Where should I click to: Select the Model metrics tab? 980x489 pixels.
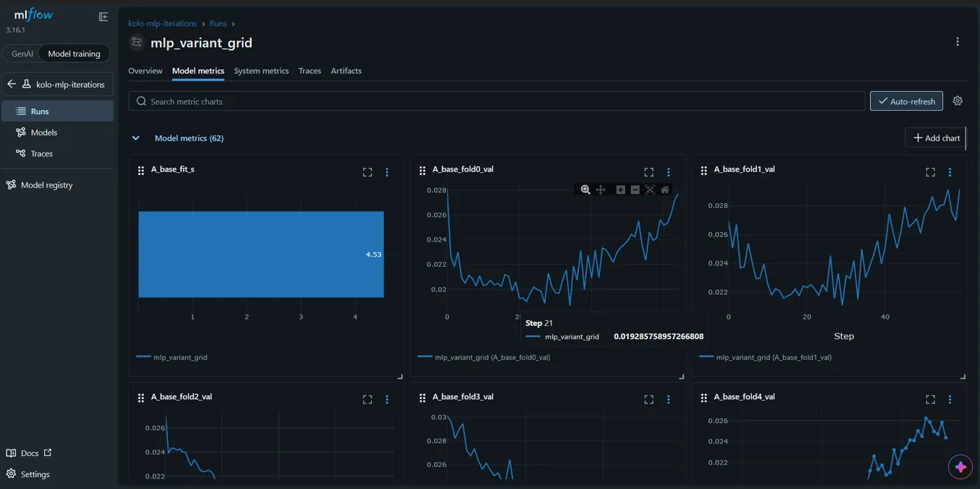point(198,71)
